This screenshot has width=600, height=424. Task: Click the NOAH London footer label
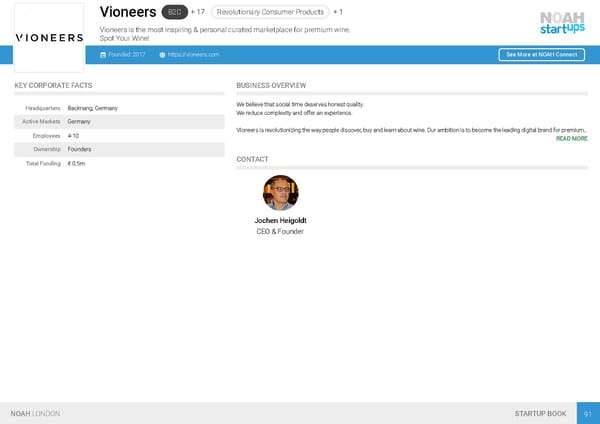coord(35,413)
